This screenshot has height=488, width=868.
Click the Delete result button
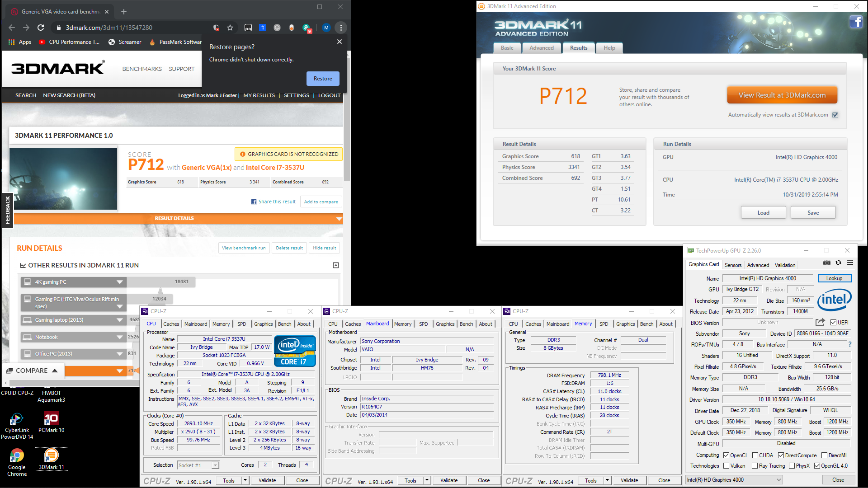[x=289, y=248]
